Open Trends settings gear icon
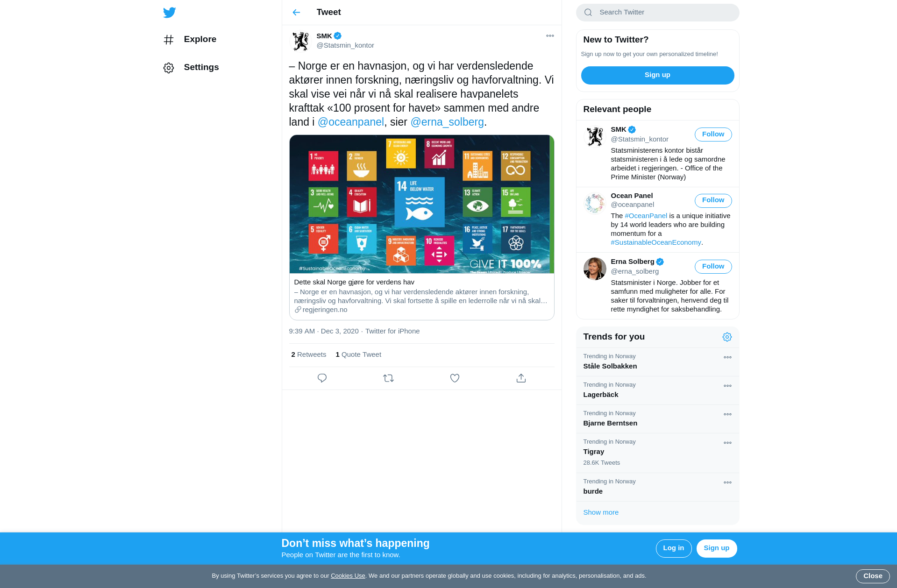 pyautogui.click(x=727, y=337)
